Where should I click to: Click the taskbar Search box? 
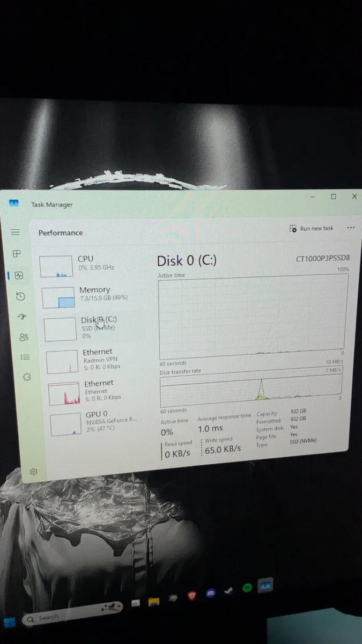coord(72,613)
